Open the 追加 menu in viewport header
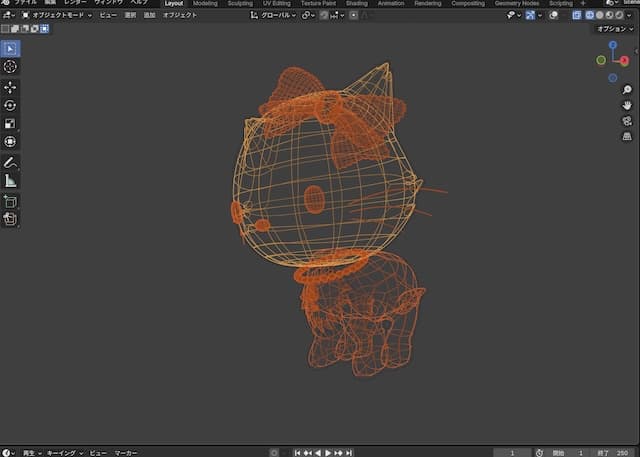640x457 pixels. tap(149, 16)
